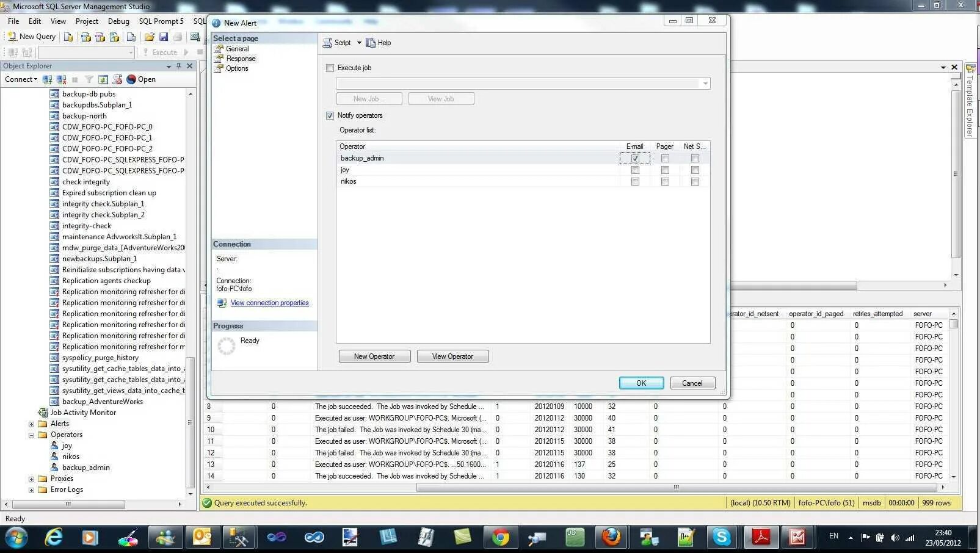Click the New Operator button
Image resolution: width=980 pixels, height=553 pixels.
[374, 356]
